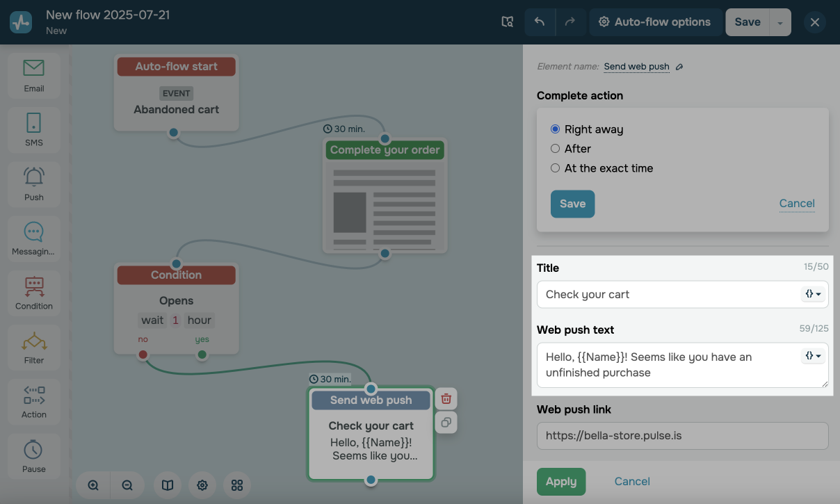Image resolution: width=840 pixels, height=504 pixels.
Task: Add a Push notification element
Action: pos(33,184)
